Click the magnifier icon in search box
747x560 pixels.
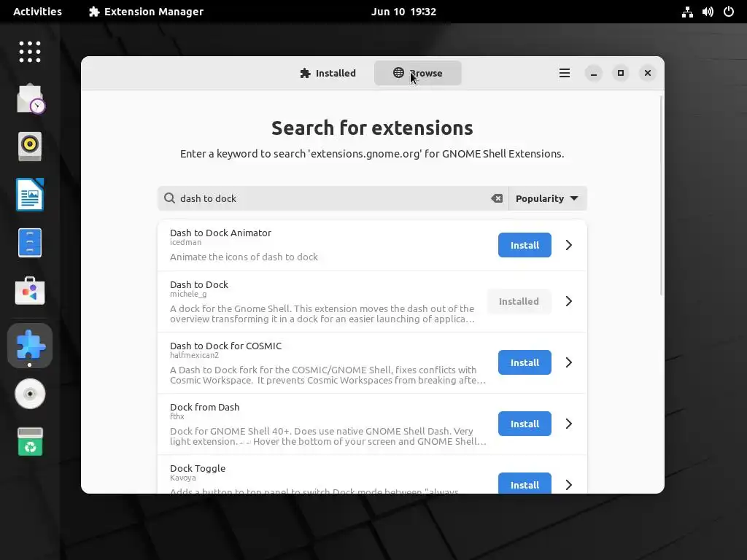point(169,198)
